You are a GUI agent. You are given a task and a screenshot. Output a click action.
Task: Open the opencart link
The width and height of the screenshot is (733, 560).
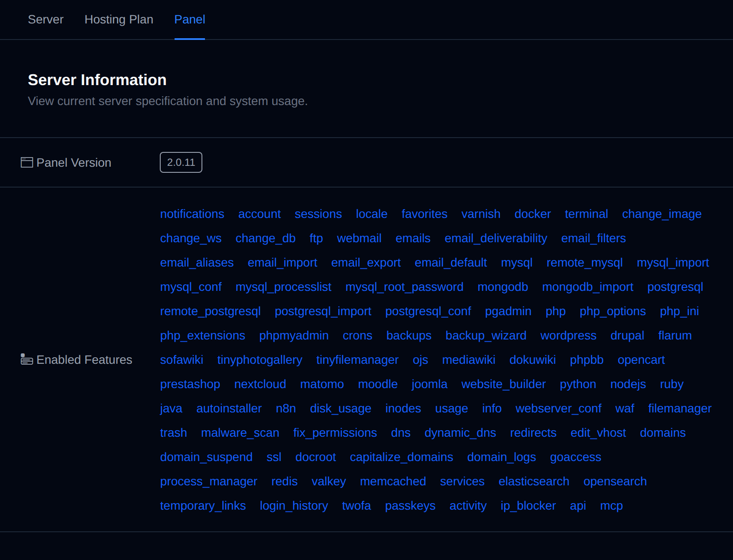pos(641,360)
